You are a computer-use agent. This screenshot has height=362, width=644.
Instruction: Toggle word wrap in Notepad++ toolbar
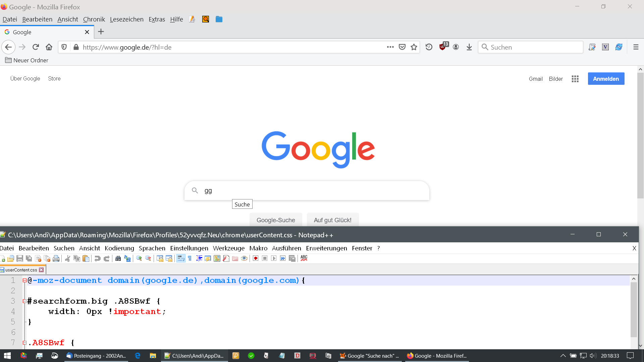click(181, 258)
